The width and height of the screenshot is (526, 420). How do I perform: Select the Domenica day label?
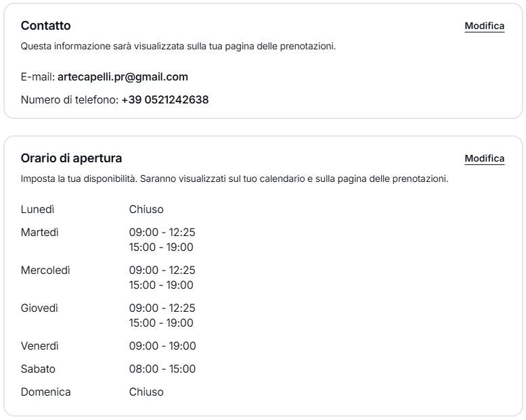pos(45,392)
